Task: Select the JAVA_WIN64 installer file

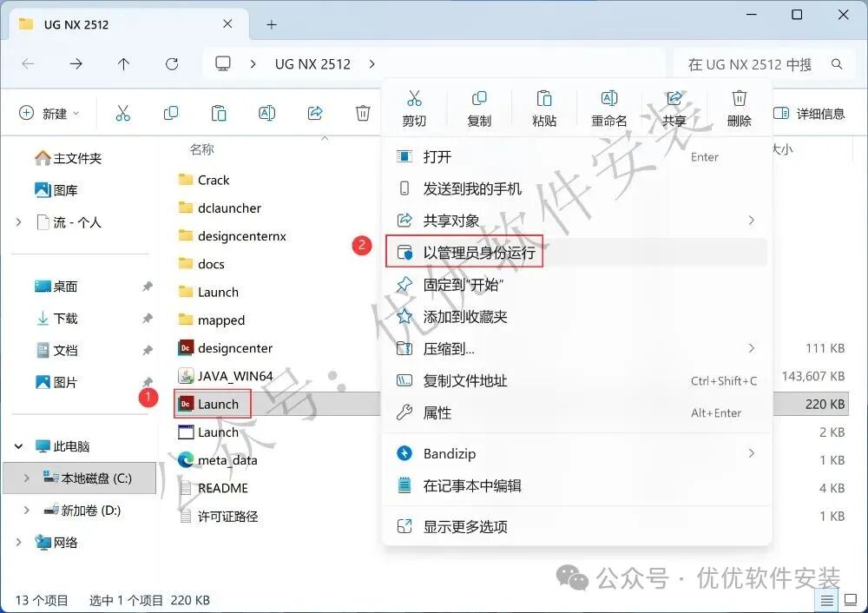Action: [226, 376]
